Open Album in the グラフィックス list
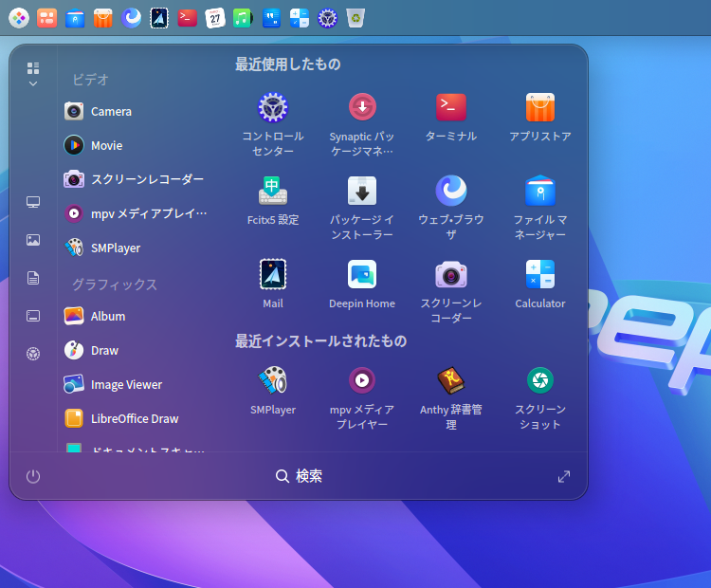This screenshot has height=588, width=711. [x=108, y=316]
